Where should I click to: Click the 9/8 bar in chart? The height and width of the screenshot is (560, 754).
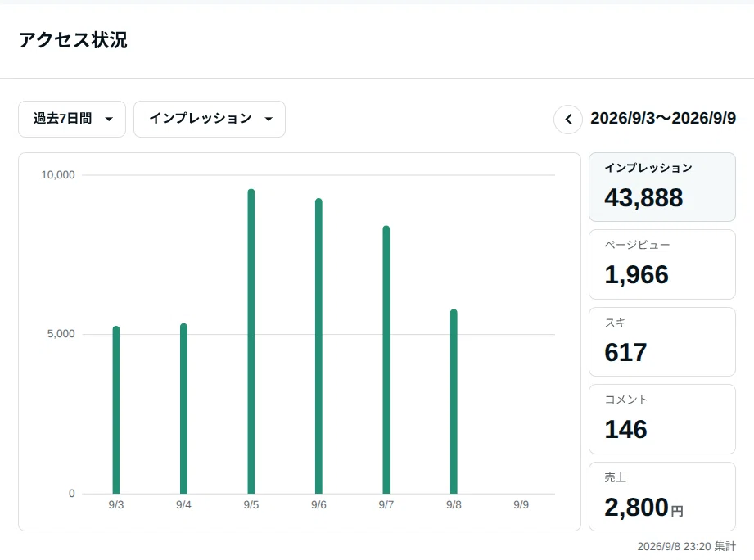coord(454,402)
